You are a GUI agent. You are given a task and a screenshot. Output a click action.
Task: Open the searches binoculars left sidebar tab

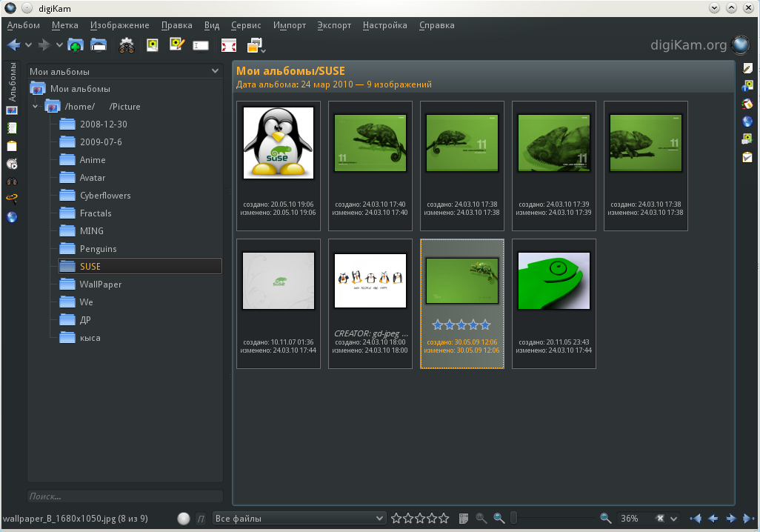12,182
